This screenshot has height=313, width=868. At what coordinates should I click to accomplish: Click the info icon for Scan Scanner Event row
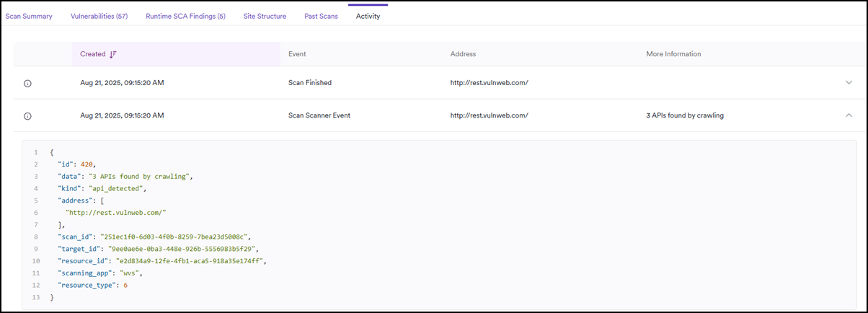pos(27,115)
